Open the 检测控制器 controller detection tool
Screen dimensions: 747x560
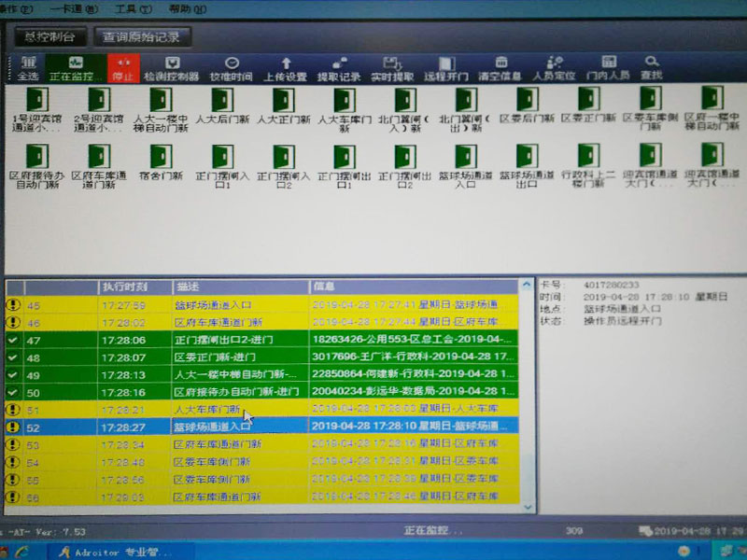click(x=173, y=70)
